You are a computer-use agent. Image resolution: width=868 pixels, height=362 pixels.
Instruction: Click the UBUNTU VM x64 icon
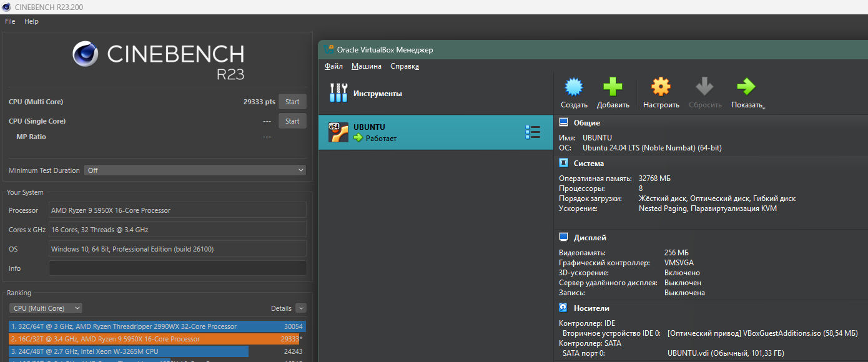[x=338, y=132]
